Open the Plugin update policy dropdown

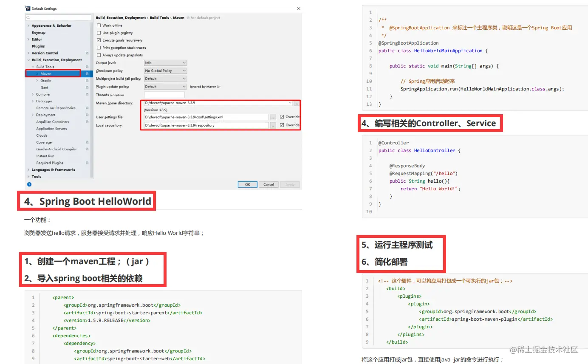coord(165,87)
